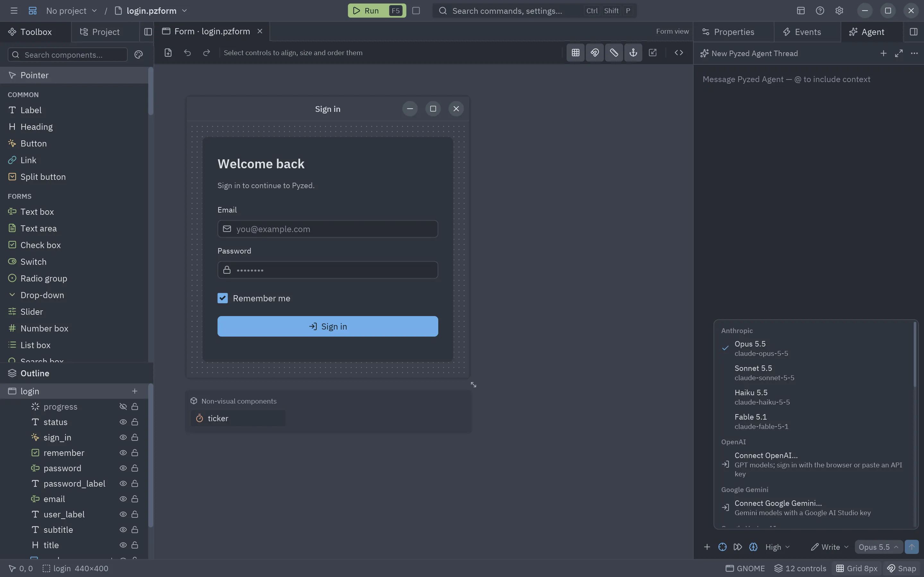924x577 pixels.
Task: Open the High reasoning effort dropdown
Action: 777,547
